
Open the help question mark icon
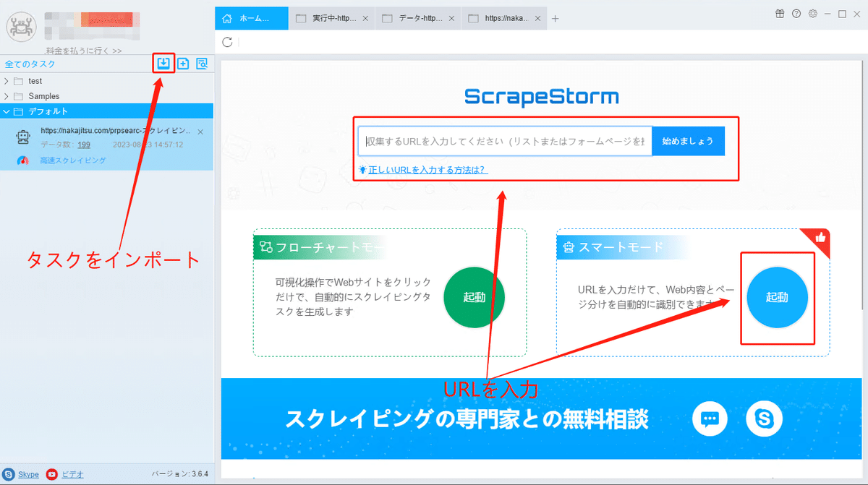(x=796, y=14)
